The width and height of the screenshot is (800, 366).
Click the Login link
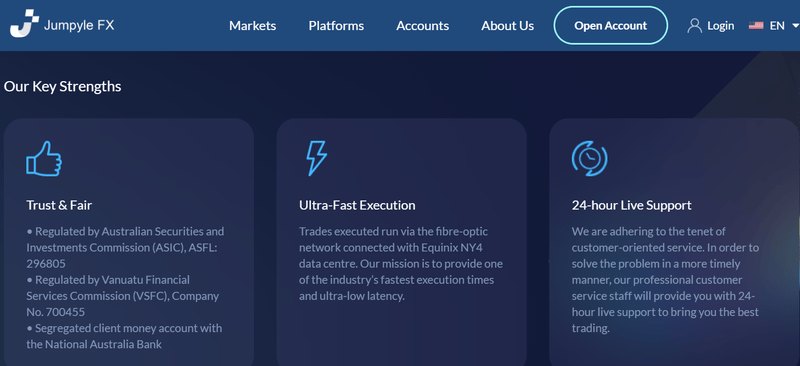(x=720, y=26)
